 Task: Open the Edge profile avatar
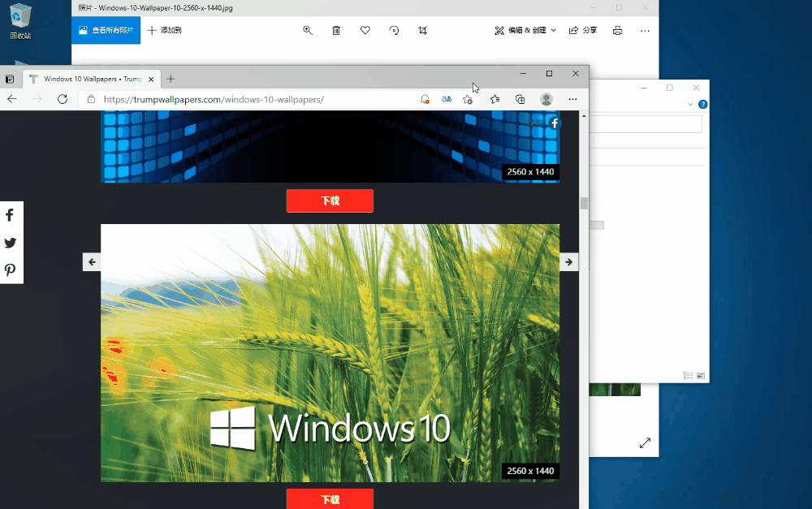546,99
